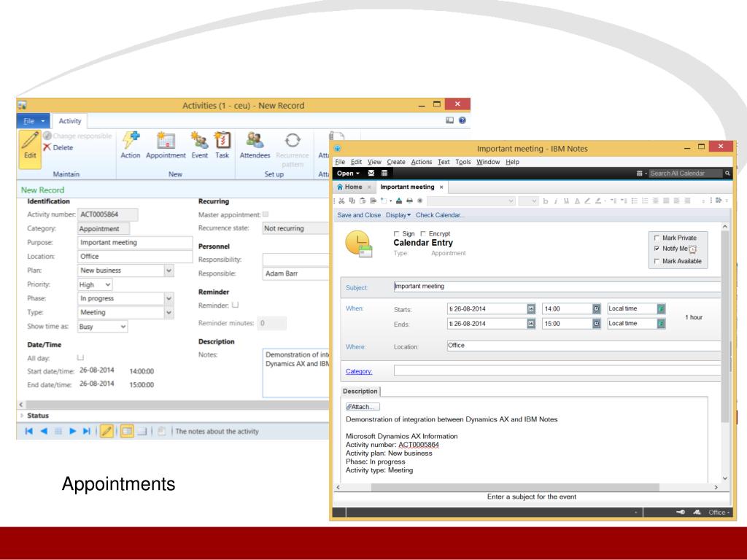Screen dimensions: 747x560
Task: Open the Create menu in IBM Notes
Action: coord(396,162)
